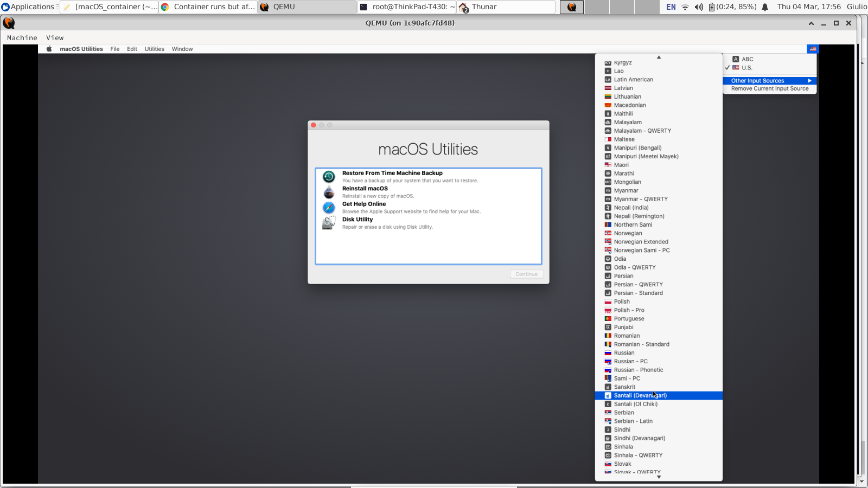
Task: Click the Time Machine backup icon
Action: [329, 177]
